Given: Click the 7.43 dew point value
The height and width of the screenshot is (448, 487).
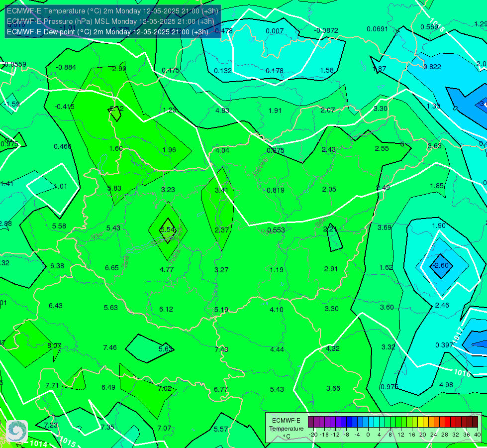Looking at the screenshot, I should pos(221,350).
